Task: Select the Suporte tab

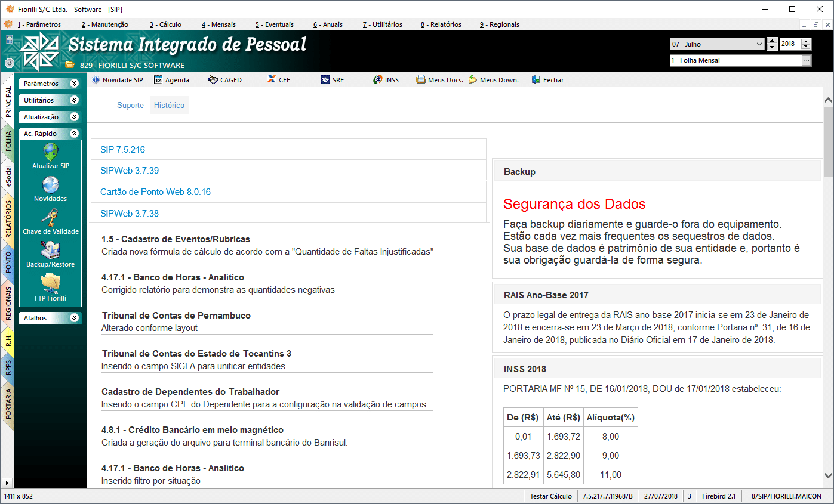Action: point(130,105)
